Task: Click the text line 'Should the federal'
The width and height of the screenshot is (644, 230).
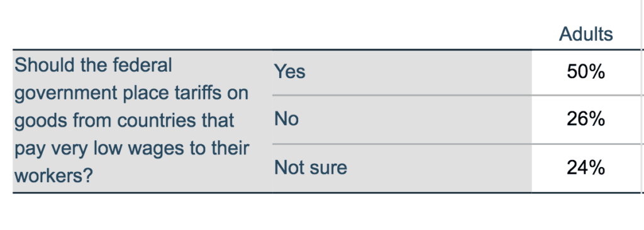Action: coord(93,66)
